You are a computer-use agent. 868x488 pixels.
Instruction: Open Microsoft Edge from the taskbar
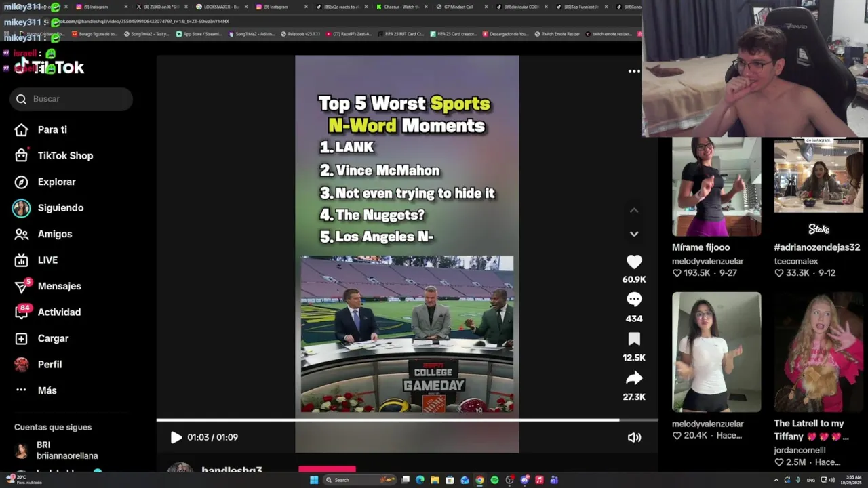tap(420, 480)
